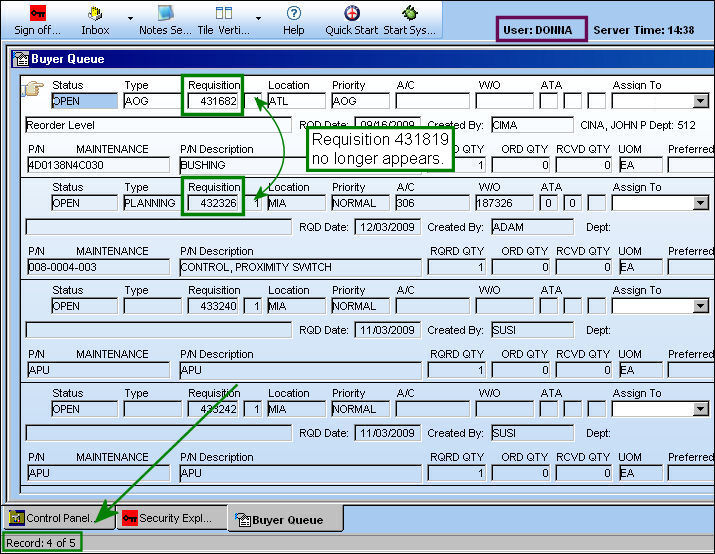Image resolution: width=715 pixels, height=554 pixels.
Task: Open Assign To dropdown for requisition 431682
Action: pos(700,101)
